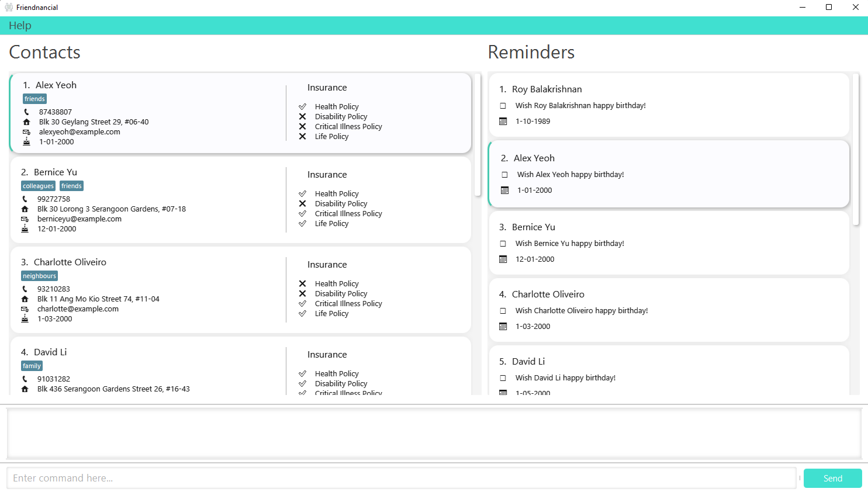
Task: Click reminder date 1-10-1989
Action: coord(533,122)
